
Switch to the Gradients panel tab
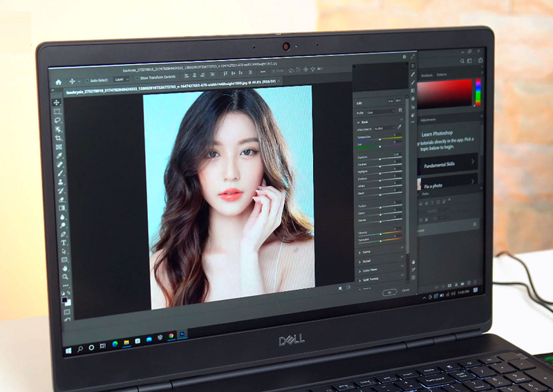coord(427,74)
